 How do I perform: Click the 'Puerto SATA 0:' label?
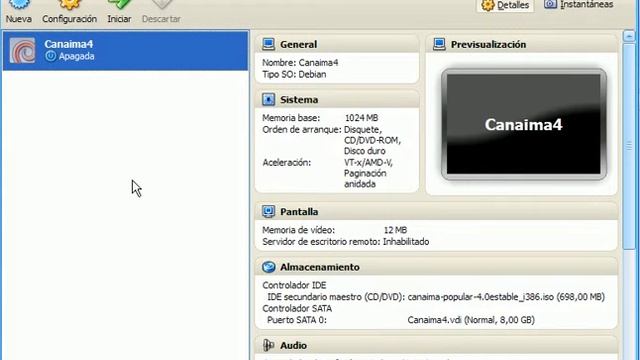pyautogui.click(x=297, y=320)
